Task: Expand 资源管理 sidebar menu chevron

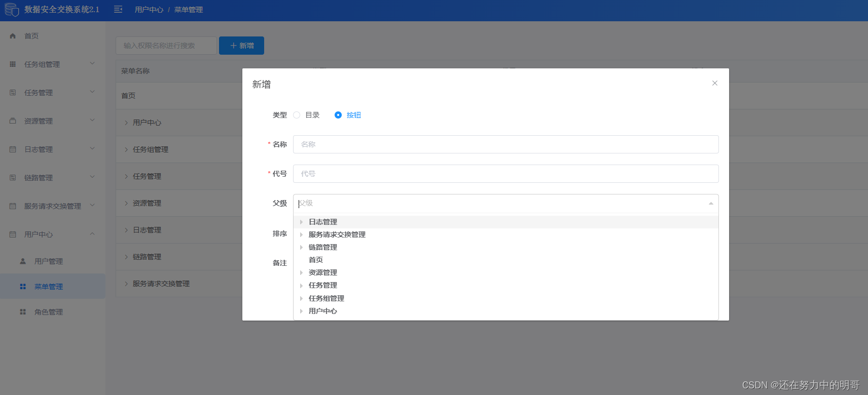Action: (92, 120)
